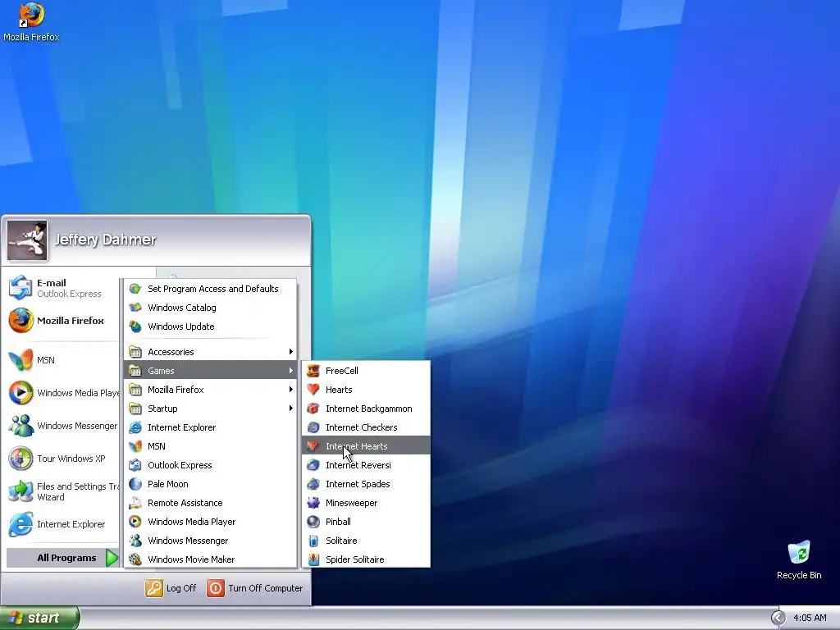Screen dimensions: 840x630
Task: Expand the Games folder arrow
Action: point(291,371)
